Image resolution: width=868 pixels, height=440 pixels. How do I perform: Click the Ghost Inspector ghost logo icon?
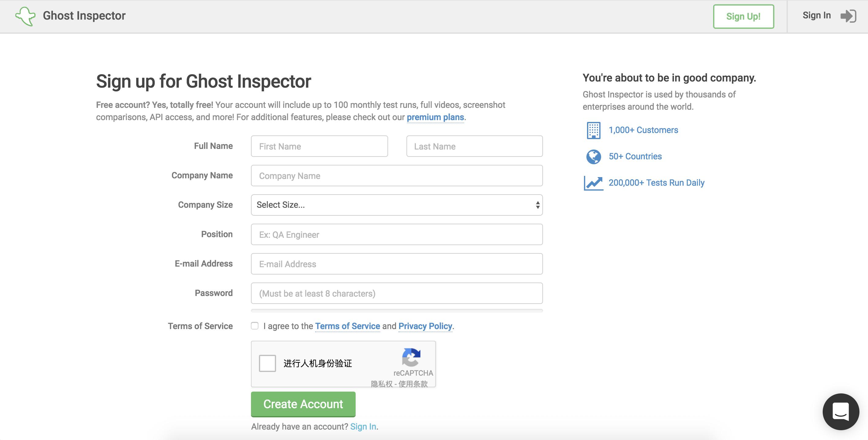[25, 16]
